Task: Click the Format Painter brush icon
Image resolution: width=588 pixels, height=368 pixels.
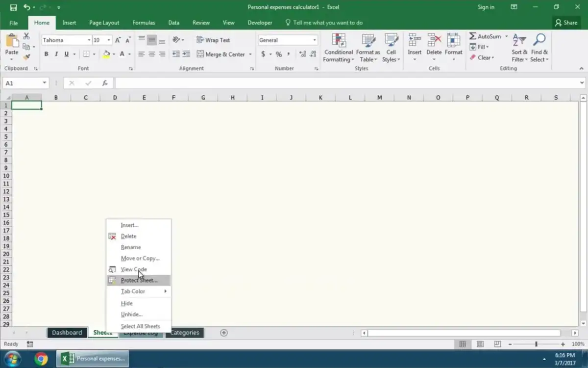Action: click(x=26, y=57)
